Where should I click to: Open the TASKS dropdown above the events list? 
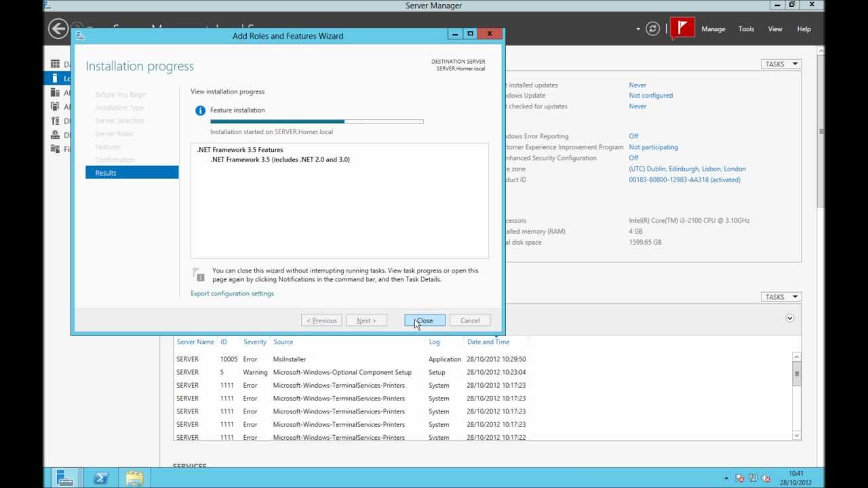781,297
